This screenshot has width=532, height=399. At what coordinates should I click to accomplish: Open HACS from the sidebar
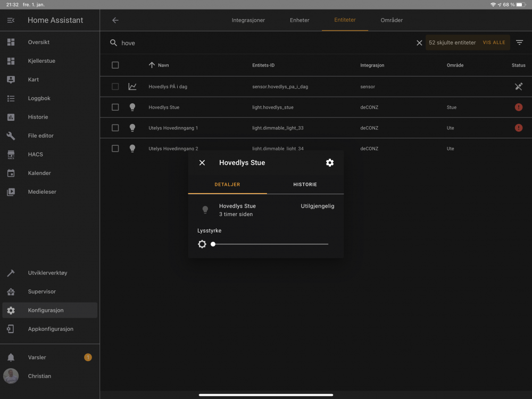35,154
